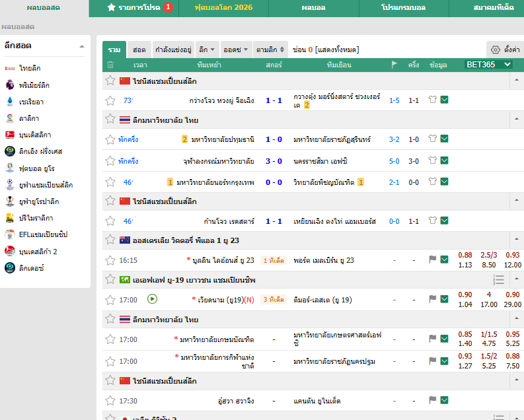Collapse the ออสเตรเลีย วิคตอรี่ พีแอล group
Image resolution: width=524 pixels, height=420 pixels.
point(517,239)
